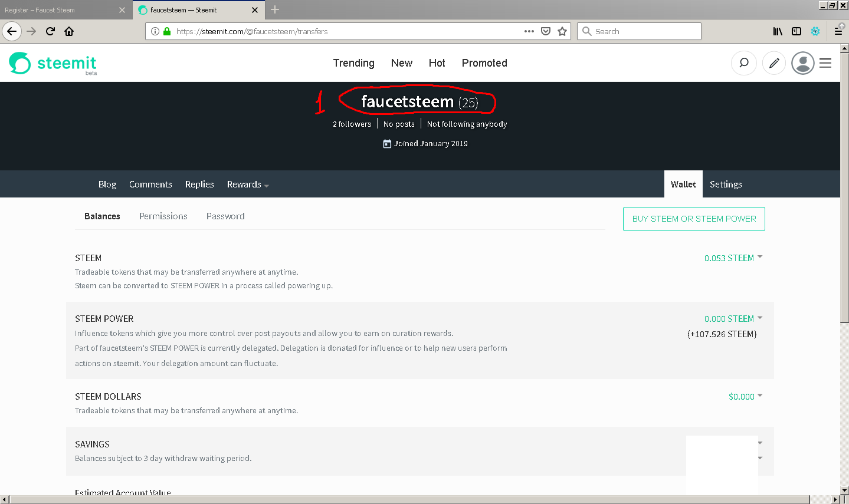The image size is (849, 504).
Task: Click the (+107.526 STEEM) delegation value
Action: pos(722,334)
